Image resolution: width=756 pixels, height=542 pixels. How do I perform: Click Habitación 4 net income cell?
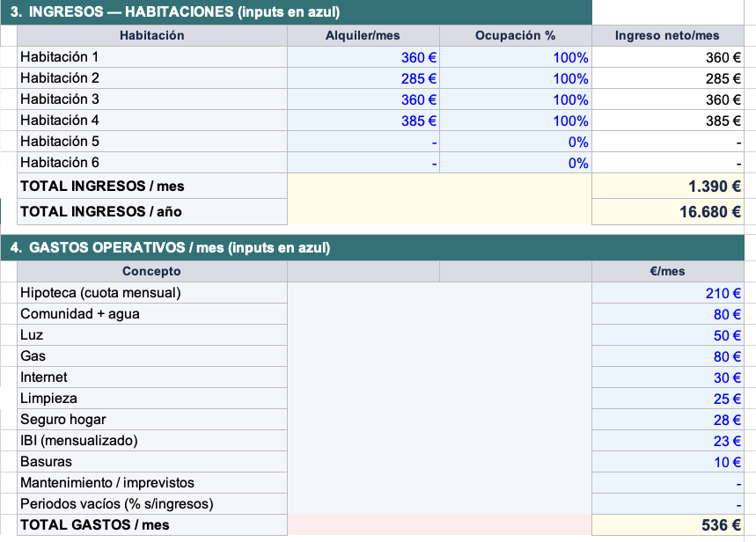(x=668, y=121)
